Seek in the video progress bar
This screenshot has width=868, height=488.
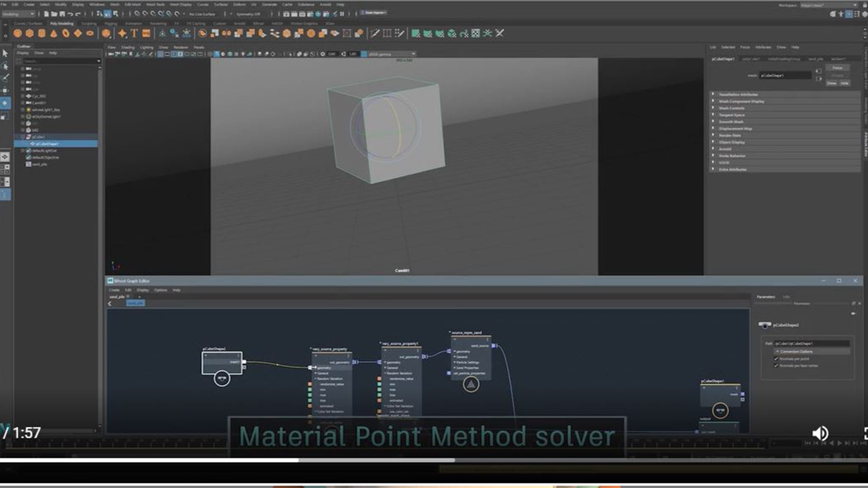[x=434, y=460]
